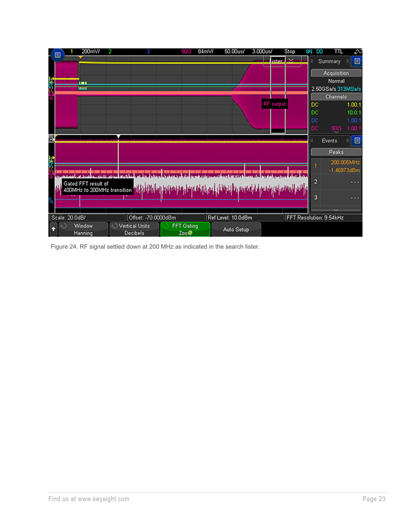Toggle channel 3 indicator
The width and height of the screenshot is (411, 532).
pyautogui.click(x=148, y=51)
